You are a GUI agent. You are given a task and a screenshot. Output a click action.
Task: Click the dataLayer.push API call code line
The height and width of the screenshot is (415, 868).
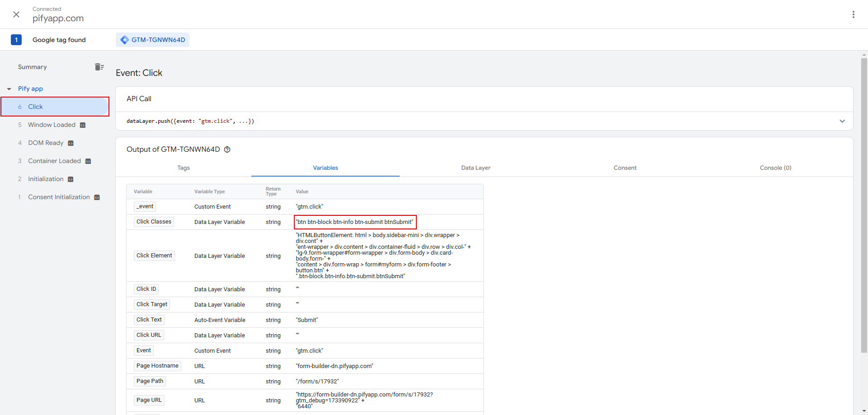(x=190, y=121)
